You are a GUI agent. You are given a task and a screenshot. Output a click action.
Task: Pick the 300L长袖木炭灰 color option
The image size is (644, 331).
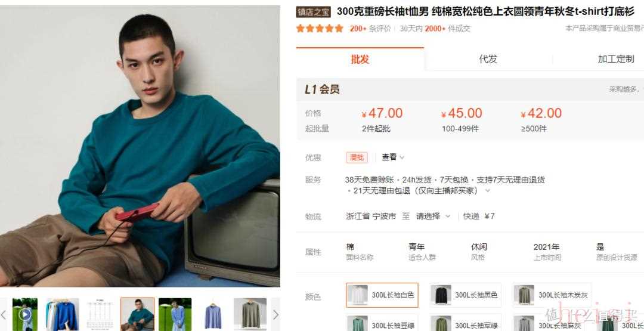coord(552,295)
